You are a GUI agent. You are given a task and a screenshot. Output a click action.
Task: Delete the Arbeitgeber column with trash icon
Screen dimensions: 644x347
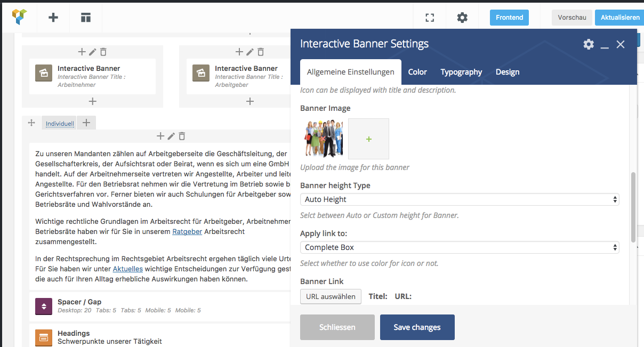[261, 52]
